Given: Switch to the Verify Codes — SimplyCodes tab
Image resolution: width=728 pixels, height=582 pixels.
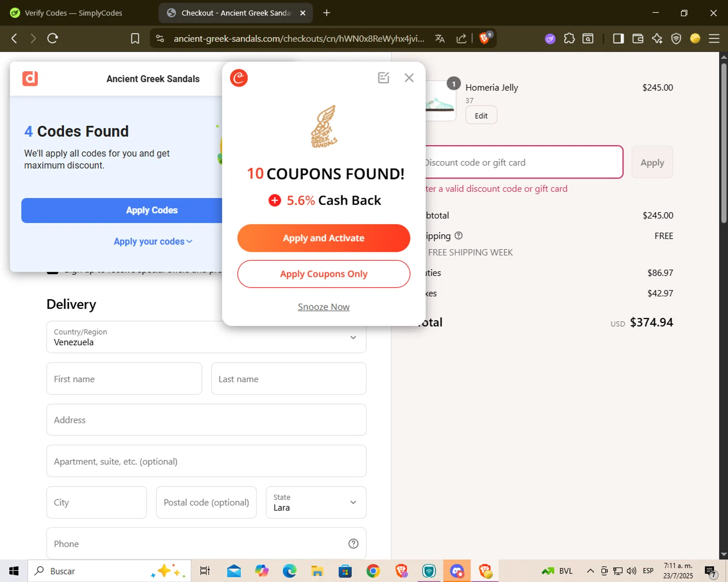Looking at the screenshot, I should 73,13.
